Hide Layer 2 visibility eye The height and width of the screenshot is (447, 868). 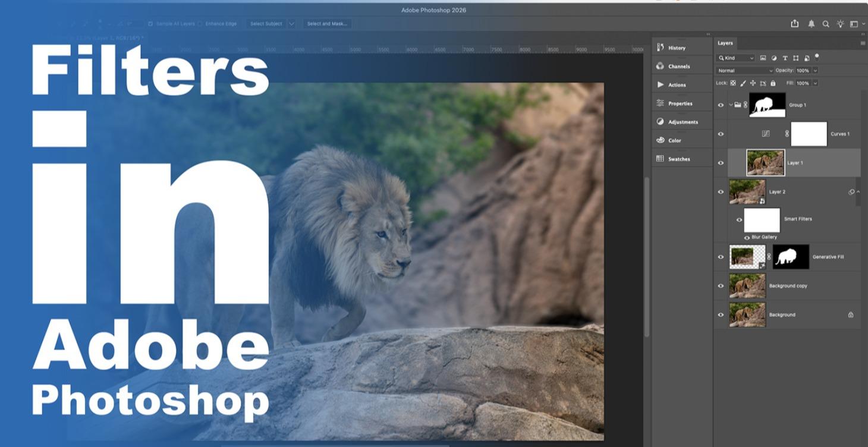coord(721,192)
